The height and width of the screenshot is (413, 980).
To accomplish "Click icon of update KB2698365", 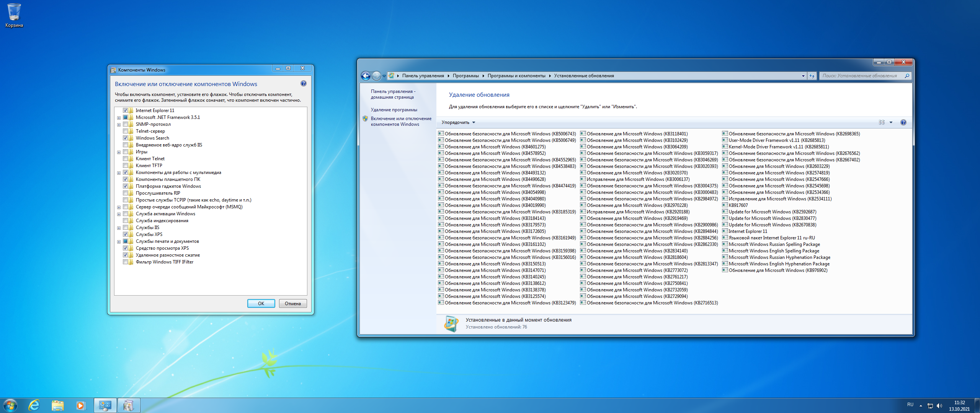I will [725, 133].
